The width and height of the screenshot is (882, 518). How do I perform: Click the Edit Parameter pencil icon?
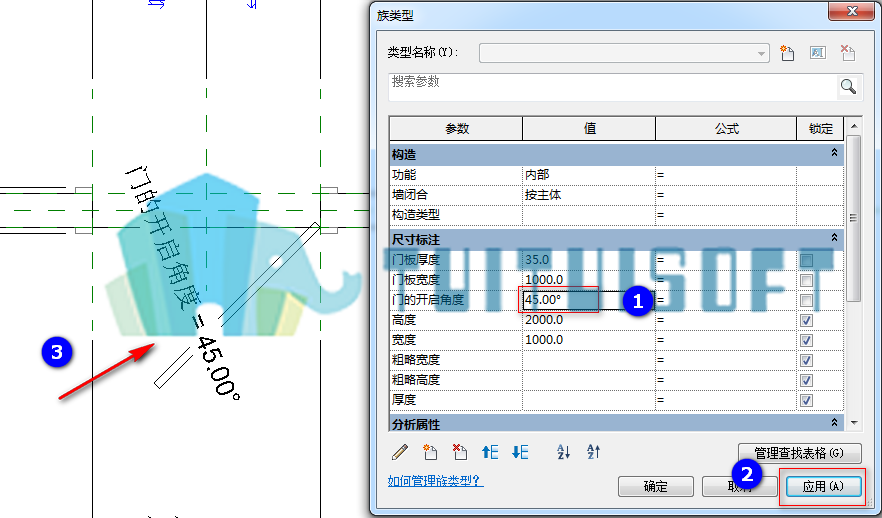400,451
